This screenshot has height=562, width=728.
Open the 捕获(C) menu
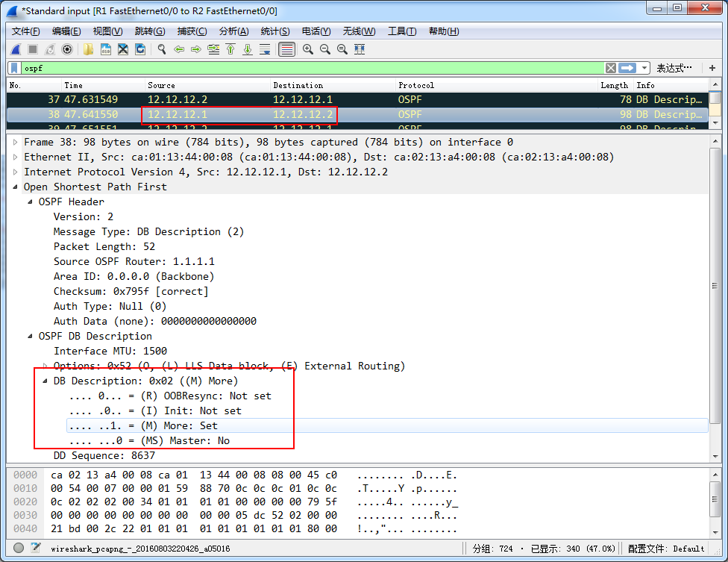[192, 31]
